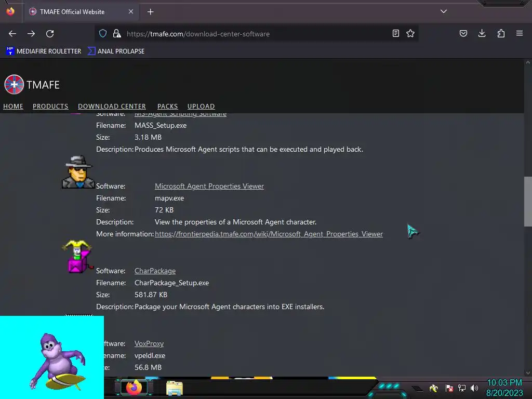Click the mapv.exe filename text
This screenshot has height=399, width=532.
point(169,198)
